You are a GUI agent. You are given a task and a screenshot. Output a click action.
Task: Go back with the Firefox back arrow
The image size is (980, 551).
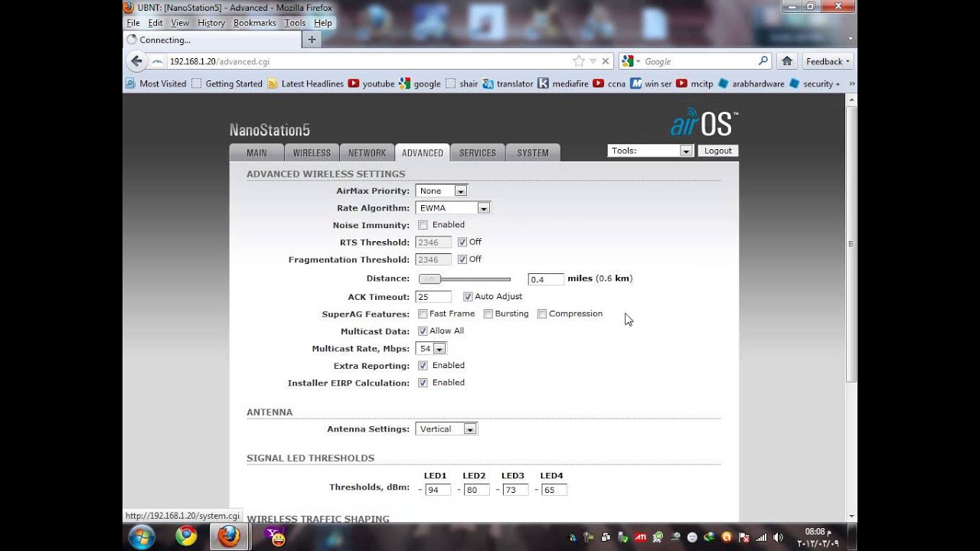[x=136, y=61]
